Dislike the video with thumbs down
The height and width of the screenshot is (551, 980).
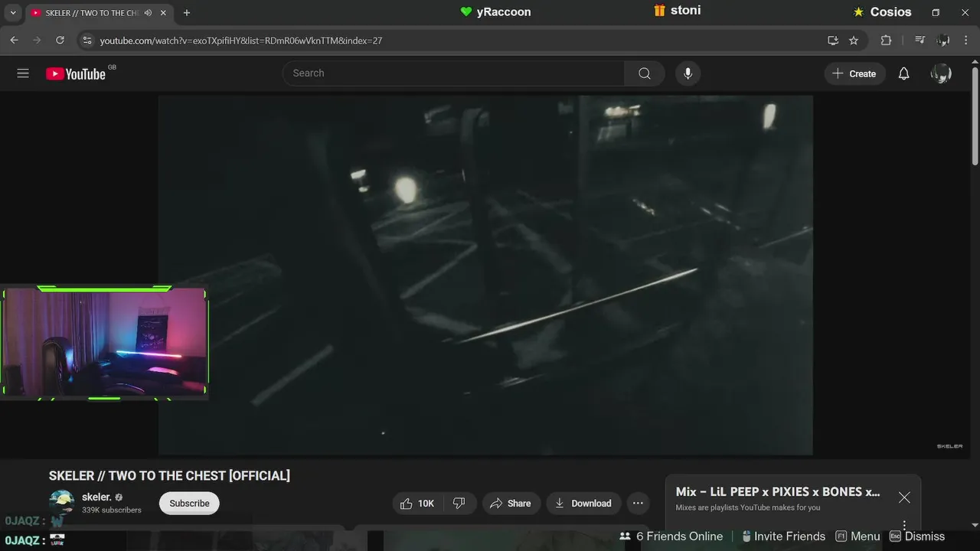coord(459,503)
